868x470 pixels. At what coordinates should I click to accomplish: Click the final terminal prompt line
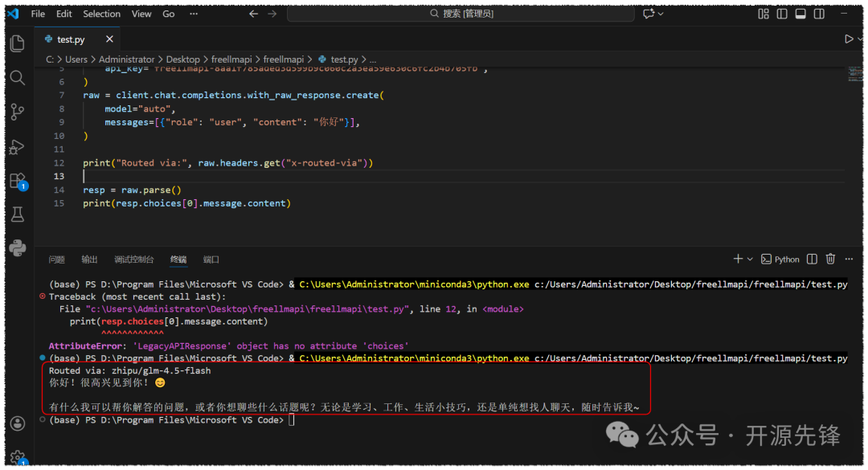click(172, 420)
